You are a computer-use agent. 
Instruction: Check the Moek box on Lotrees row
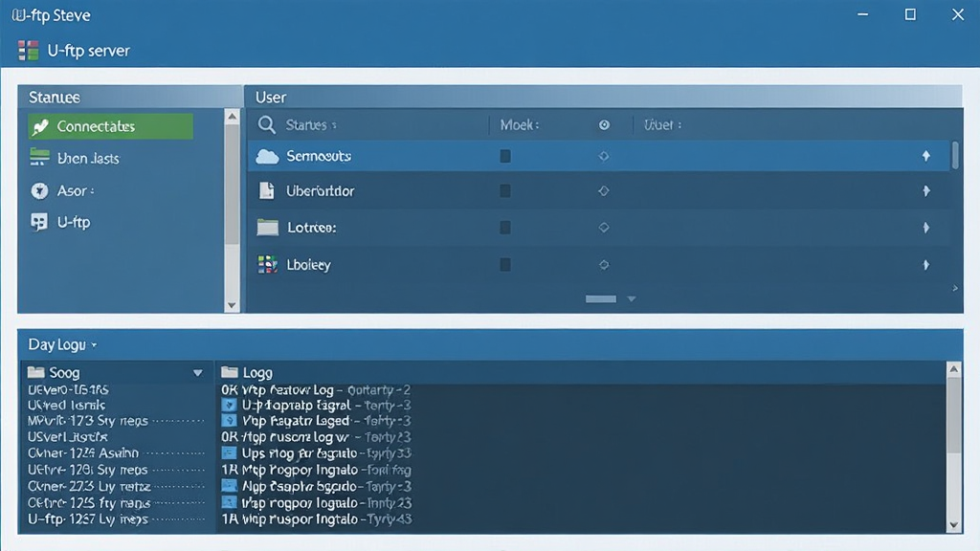pos(505,228)
